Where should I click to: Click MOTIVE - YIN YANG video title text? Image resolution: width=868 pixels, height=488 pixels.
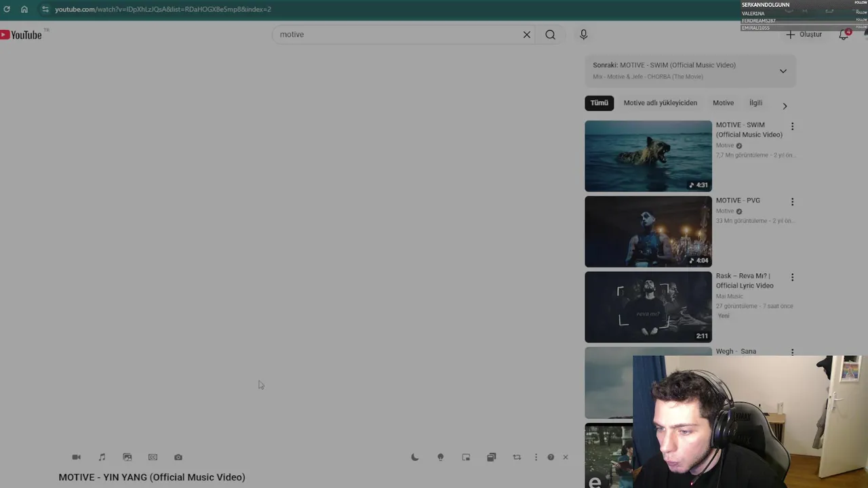pos(152,477)
